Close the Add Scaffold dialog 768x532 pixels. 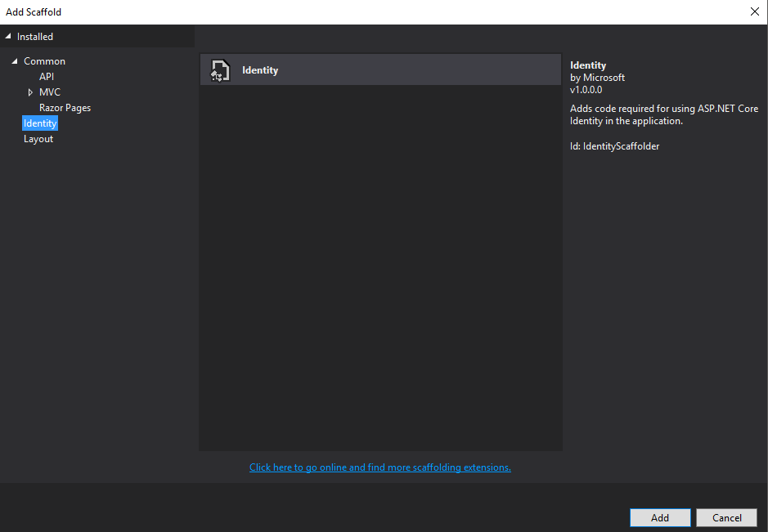point(753,11)
